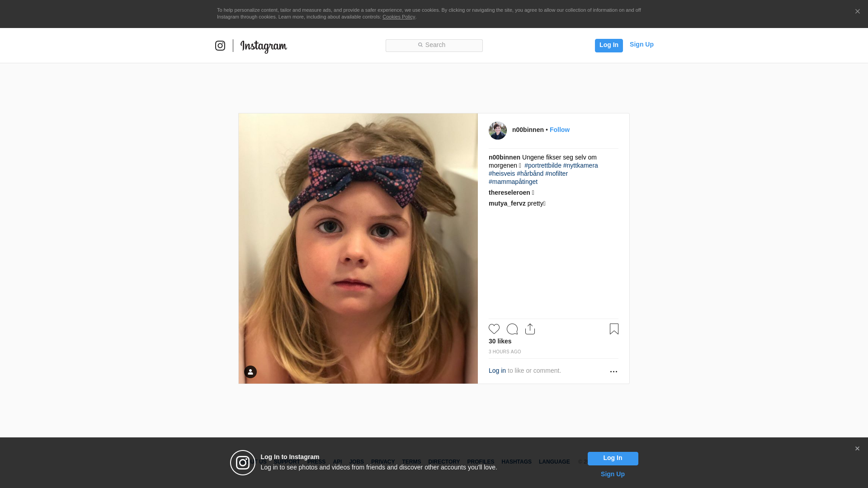Show tagged people icon on photo
The width and height of the screenshot is (868, 488).
coord(250,372)
